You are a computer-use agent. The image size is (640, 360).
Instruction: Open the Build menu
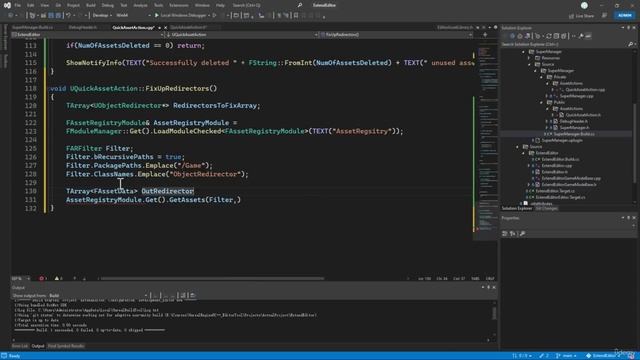tap(91, 5)
